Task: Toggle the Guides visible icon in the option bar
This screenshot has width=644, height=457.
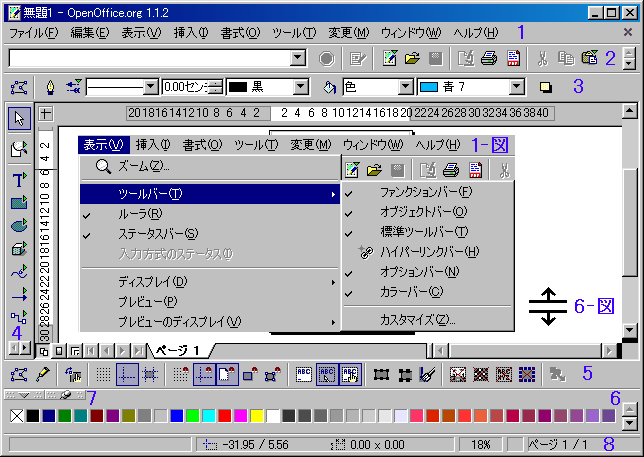Action: [x=127, y=374]
